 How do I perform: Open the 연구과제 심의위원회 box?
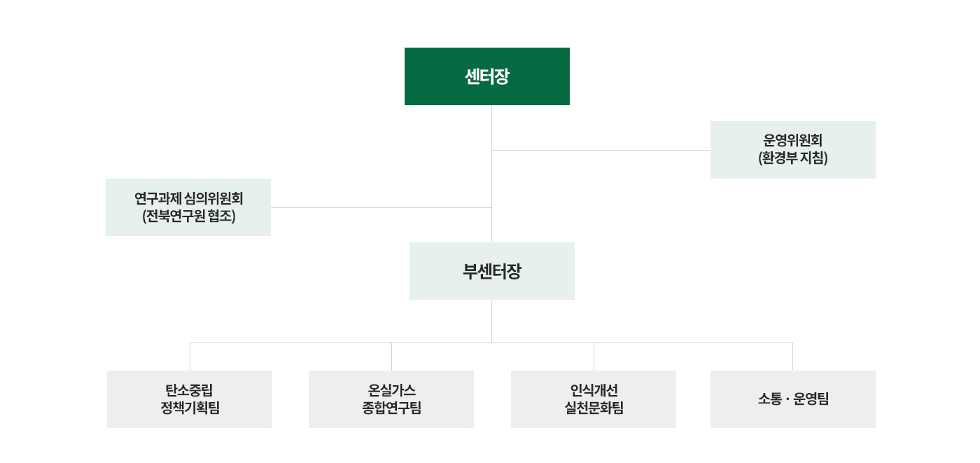[188, 207]
